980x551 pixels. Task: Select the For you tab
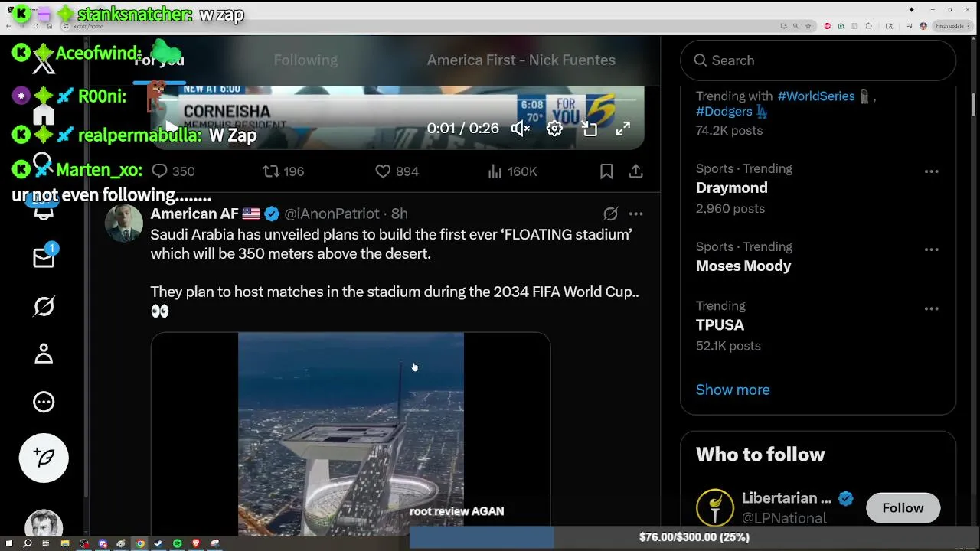[159, 60]
